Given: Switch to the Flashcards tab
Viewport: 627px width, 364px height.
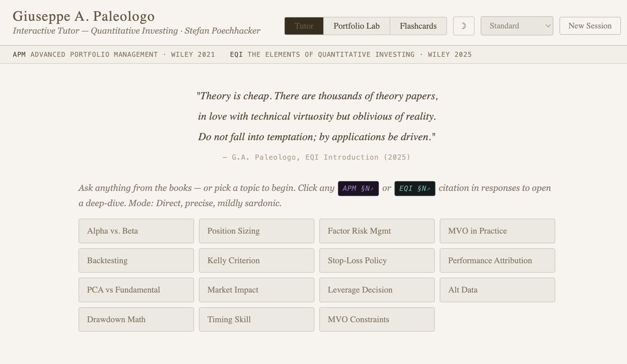Looking at the screenshot, I should coord(418,26).
